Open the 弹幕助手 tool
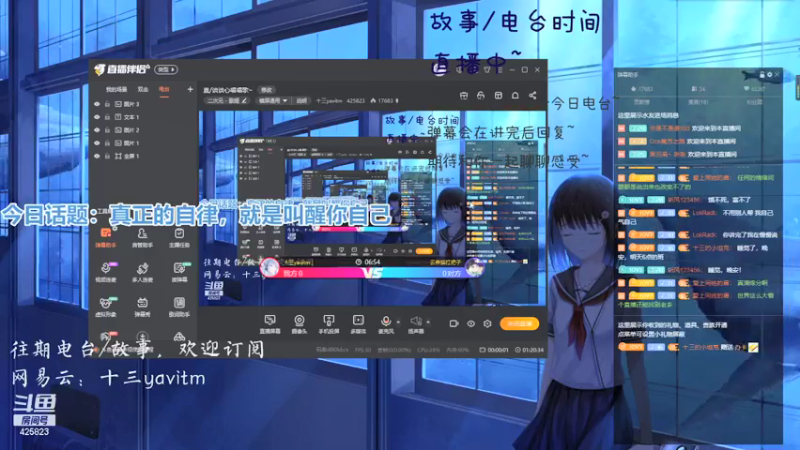Image resolution: width=800 pixels, height=450 pixels. pyautogui.click(x=106, y=238)
